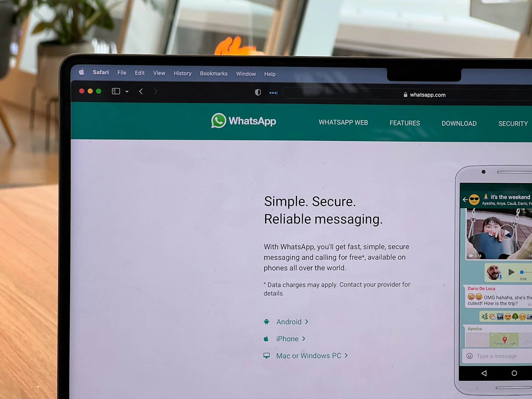This screenshot has width=532, height=399.
Task: Click the back navigation arrow icon
Action: (x=142, y=91)
